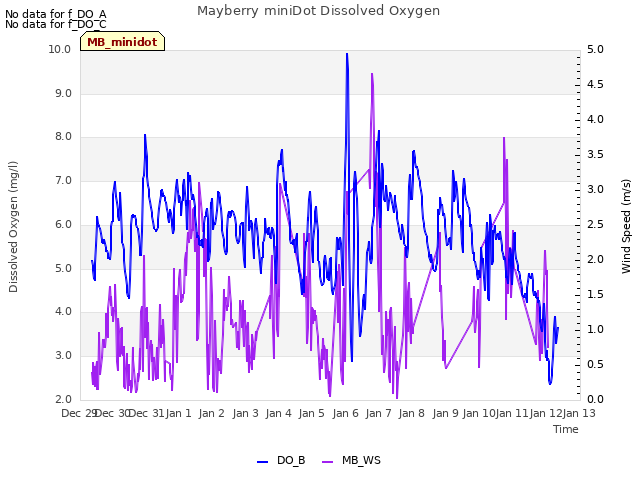Click the Dissolved Oxygen (mg/l) axis title
Screen dimensions: 640x480
(x=13, y=227)
